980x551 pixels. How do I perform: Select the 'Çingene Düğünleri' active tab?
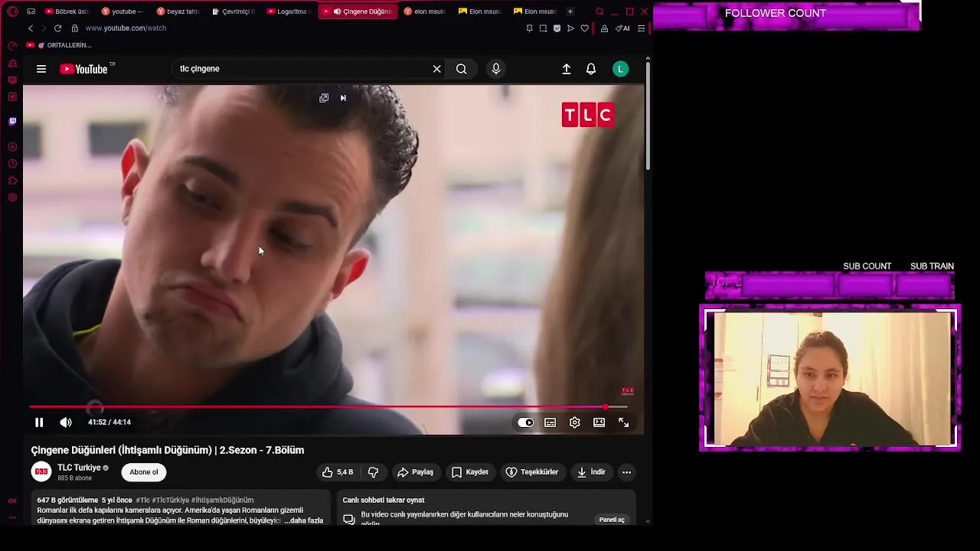click(x=358, y=11)
